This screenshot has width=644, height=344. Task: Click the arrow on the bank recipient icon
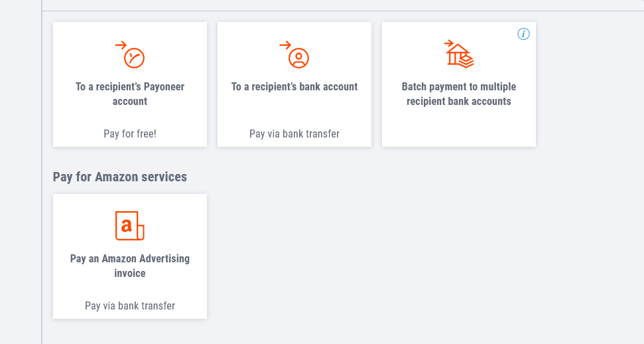285,45
